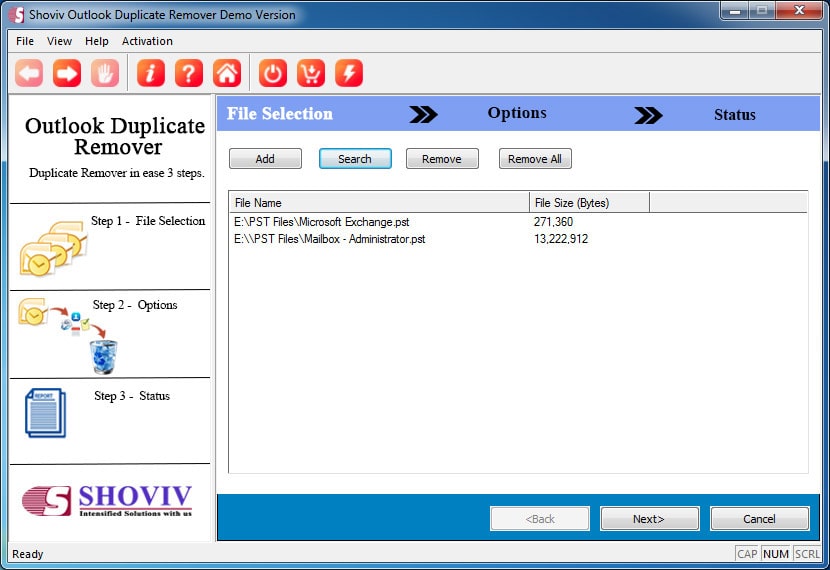Click the NUM status bar indicator

tap(776, 554)
